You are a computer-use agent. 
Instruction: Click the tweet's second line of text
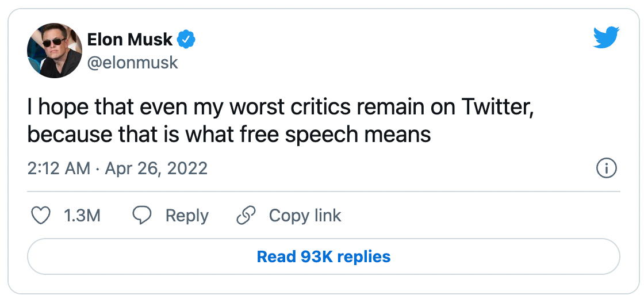click(x=229, y=133)
